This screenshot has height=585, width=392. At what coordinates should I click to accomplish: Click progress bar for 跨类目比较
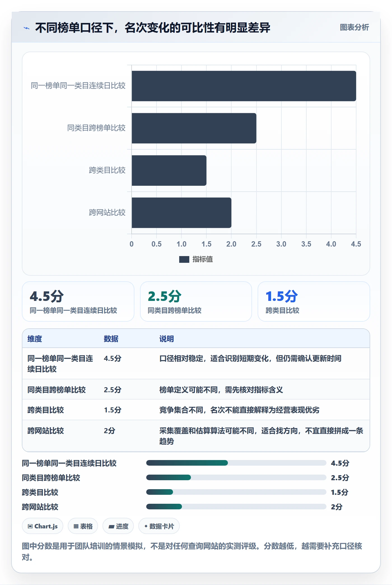pos(236,492)
